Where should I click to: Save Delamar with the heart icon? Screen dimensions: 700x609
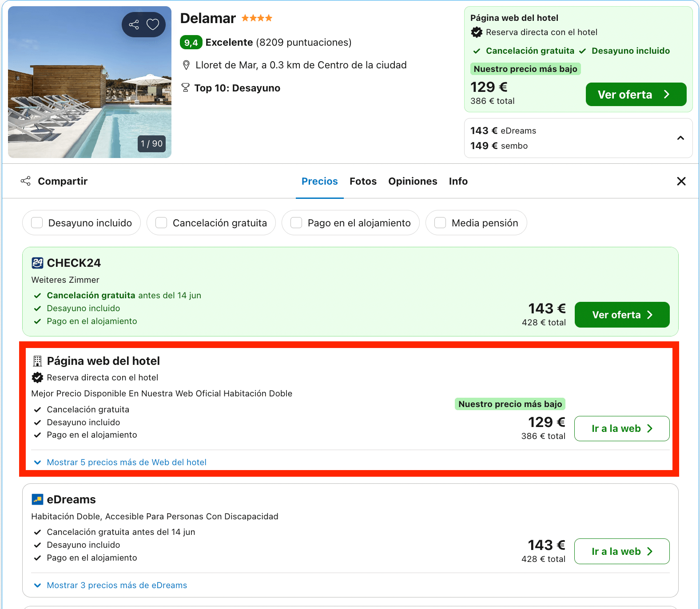point(153,24)
